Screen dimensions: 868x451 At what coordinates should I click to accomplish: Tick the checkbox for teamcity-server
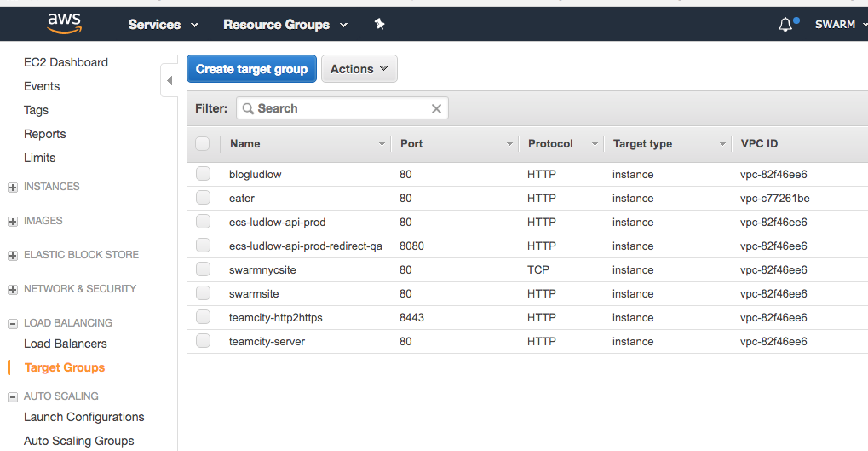[x=203, y=341]
